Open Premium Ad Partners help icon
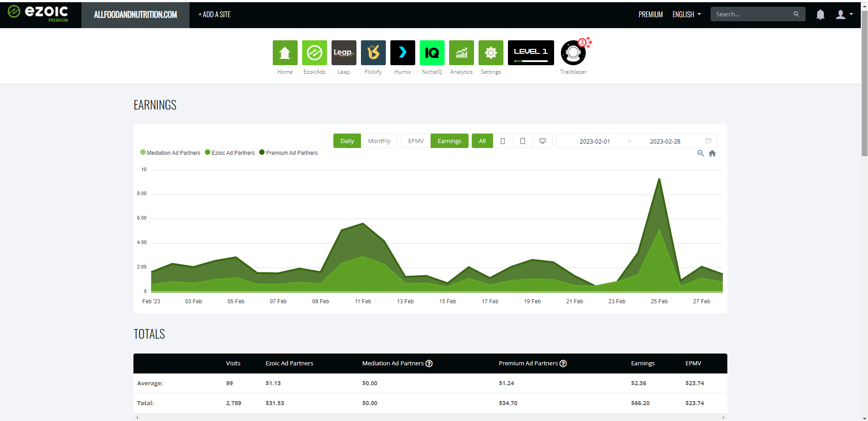This screenshot has width=868, height=421. tap(563, 364)
